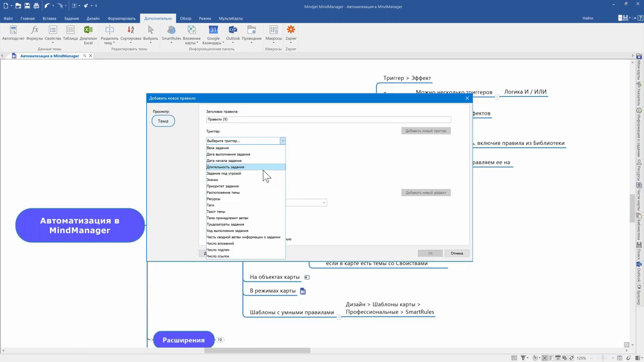Screen dimensions: 644x362
Task: Click the Save icon in quick access toolbar
Action: pyautogui.click(x=27, y=6)
